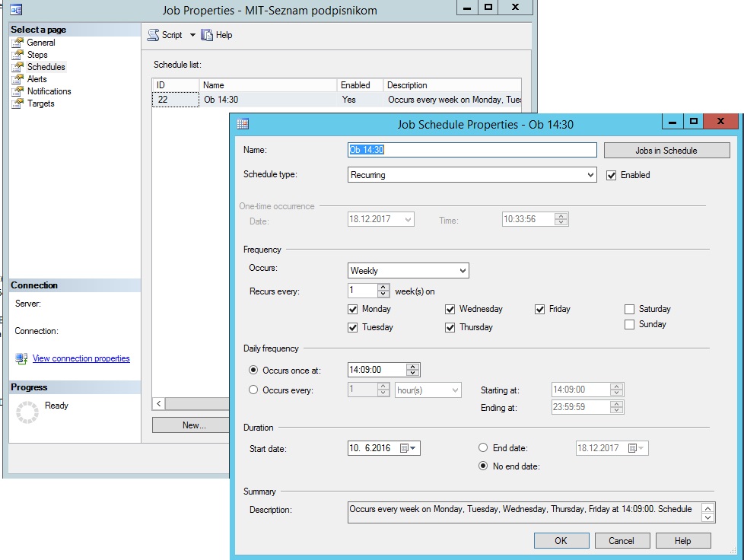
Task: Click the Jobs in Schedule button
Action: point(666,151)
